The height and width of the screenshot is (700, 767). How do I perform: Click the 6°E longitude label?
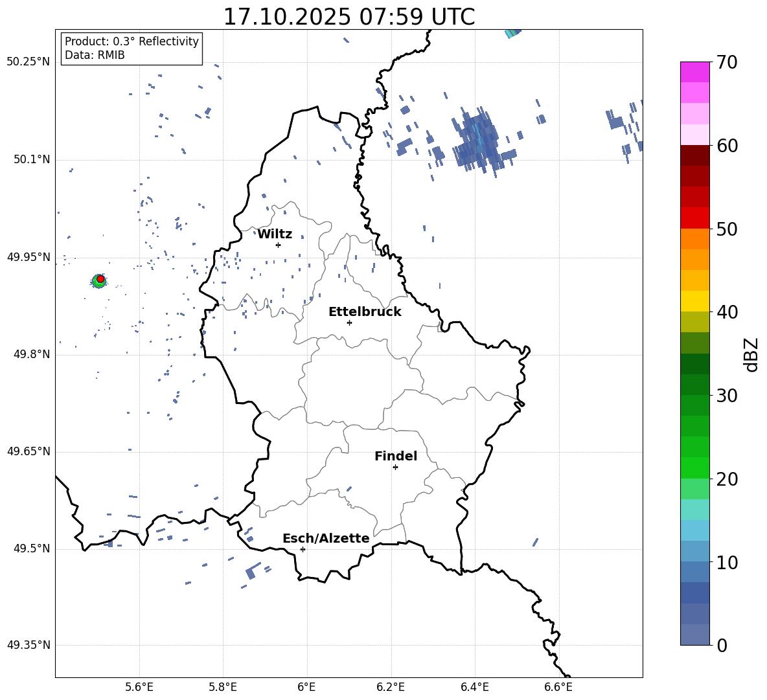coord(306,687)
